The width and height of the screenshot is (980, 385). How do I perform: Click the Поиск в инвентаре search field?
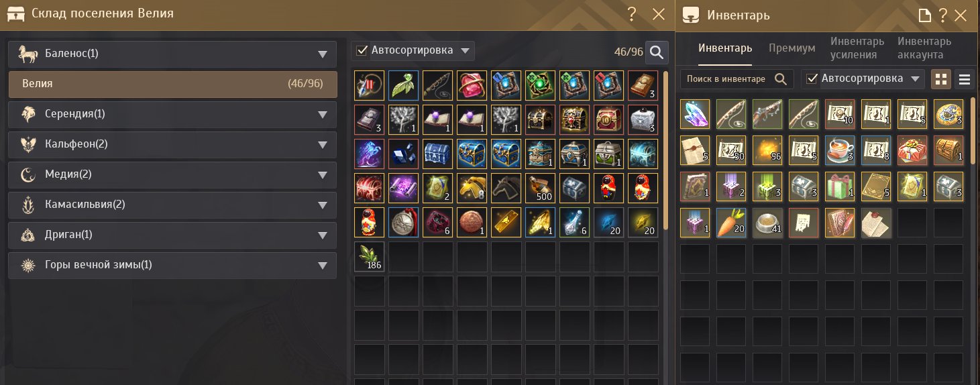coord(737,79)
